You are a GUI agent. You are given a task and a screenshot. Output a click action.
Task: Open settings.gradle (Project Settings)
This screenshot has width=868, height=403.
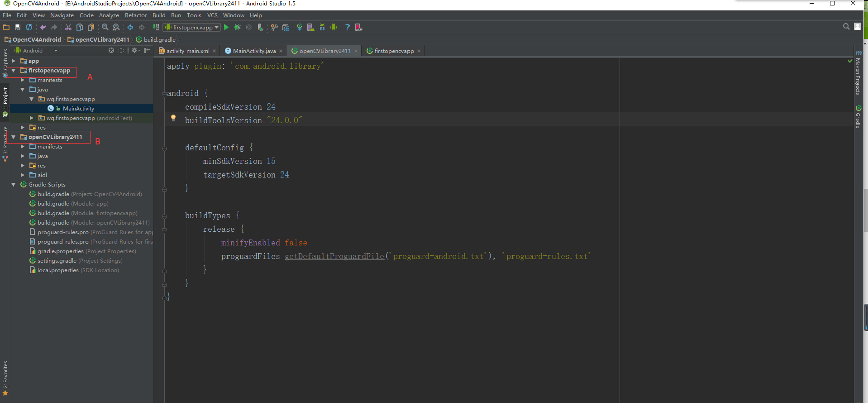80,260
